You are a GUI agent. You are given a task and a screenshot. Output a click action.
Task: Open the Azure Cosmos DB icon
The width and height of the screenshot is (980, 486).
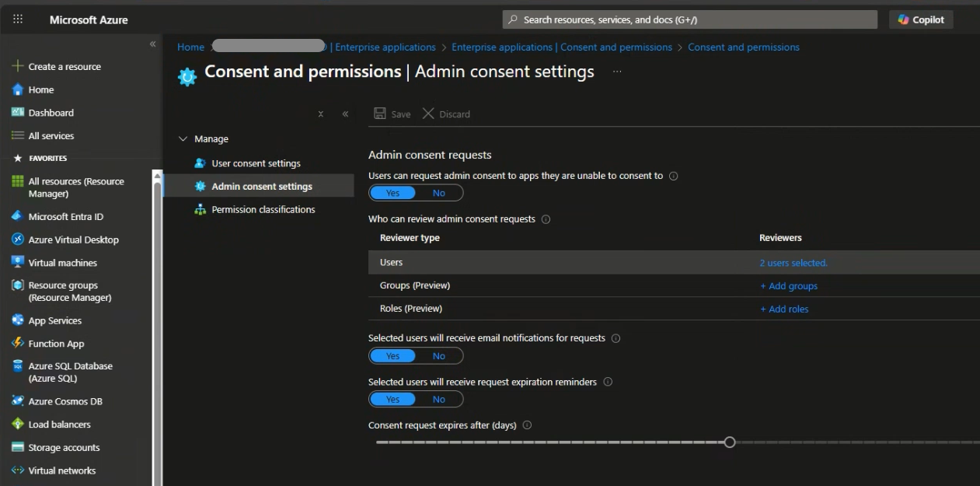(18, 400)
